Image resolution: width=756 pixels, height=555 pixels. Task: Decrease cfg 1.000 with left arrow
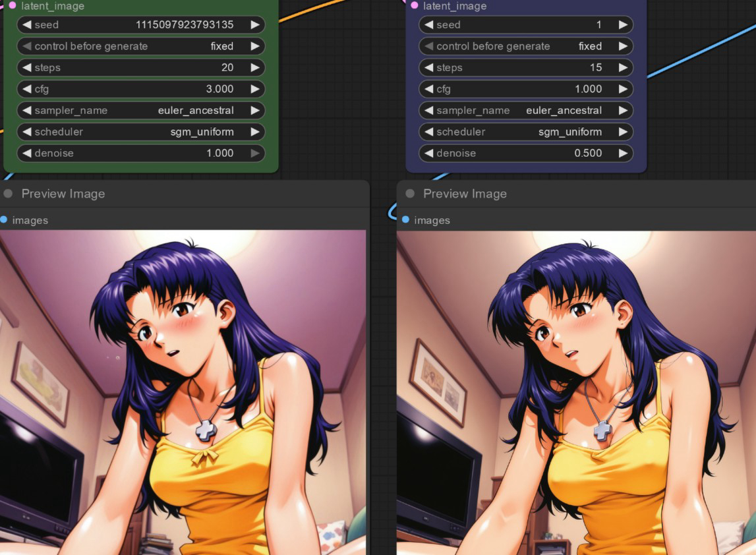(x=428, y=89)
